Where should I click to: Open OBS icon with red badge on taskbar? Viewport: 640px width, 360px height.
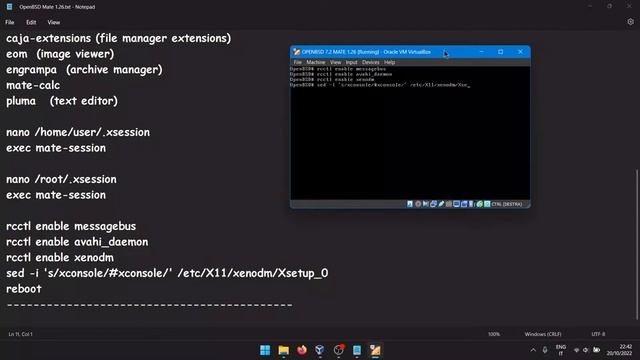click(x=338, y=350)
